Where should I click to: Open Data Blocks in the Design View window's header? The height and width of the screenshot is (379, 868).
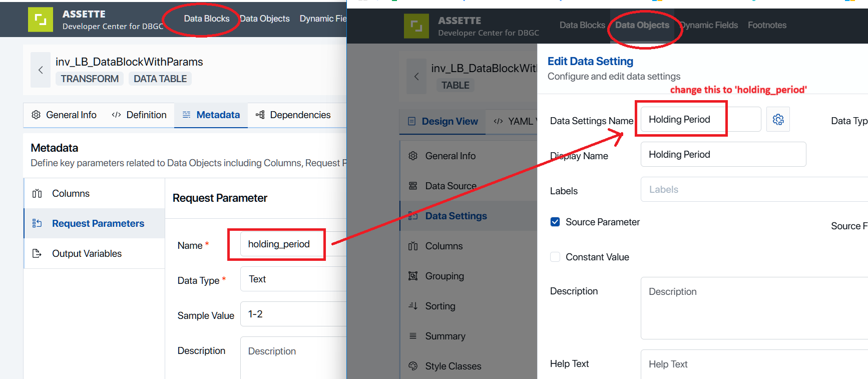pyautogui.click(x=582, y=25)
